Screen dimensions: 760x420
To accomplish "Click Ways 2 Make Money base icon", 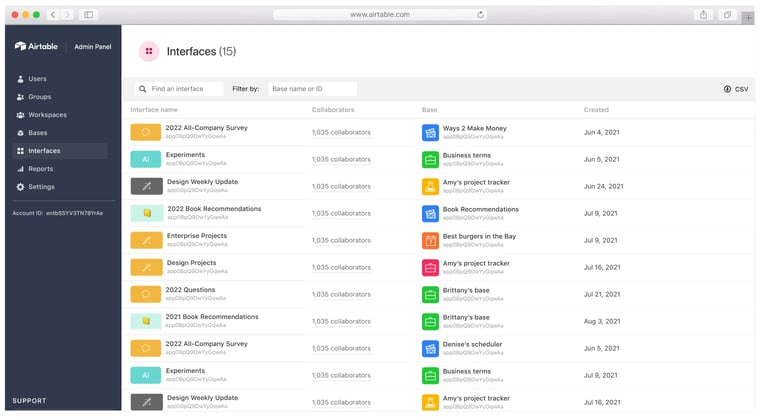I will (430, 132).
